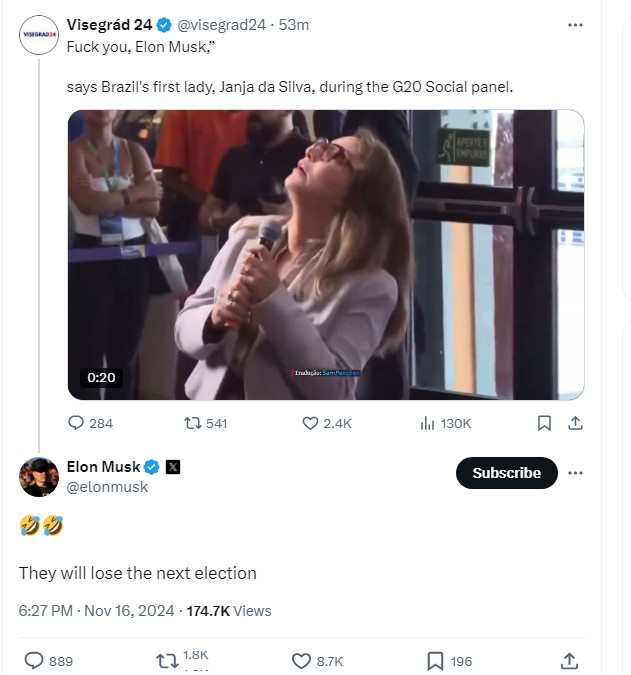This screenshot has height=675, width=631.
Task: Open Elon Musk's profile picture
Action: (38, 477)
